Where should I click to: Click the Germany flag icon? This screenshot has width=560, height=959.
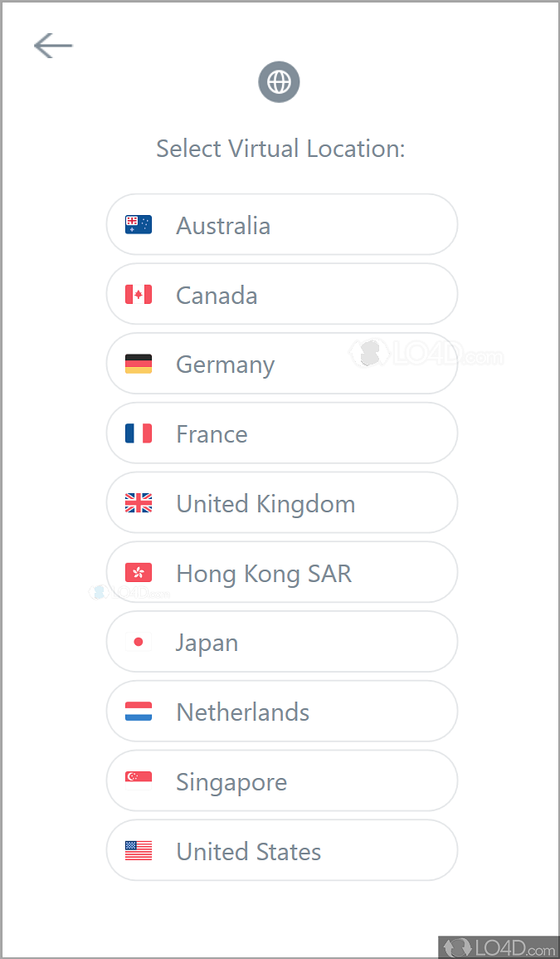pos(139,364)
